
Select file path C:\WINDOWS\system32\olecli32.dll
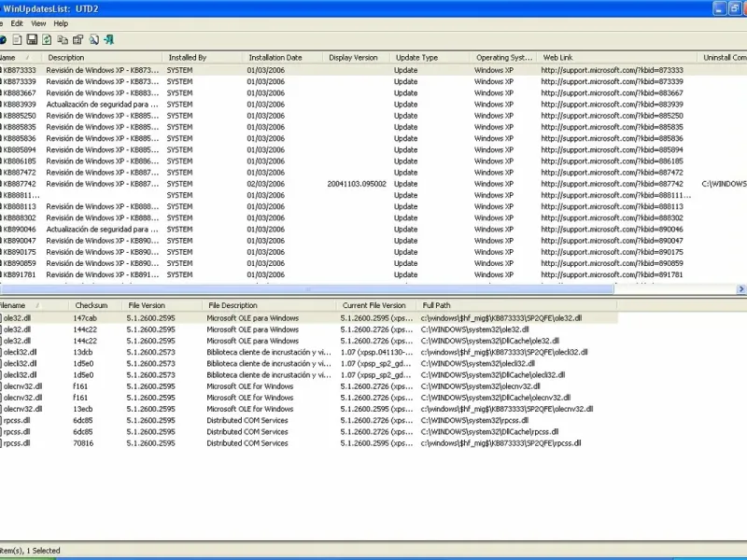click(478, 364)
